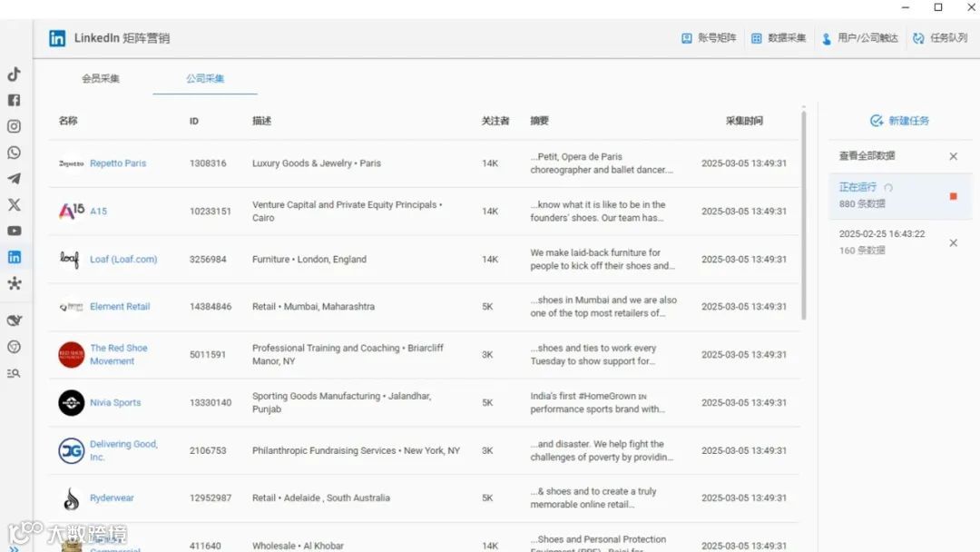Click the Loaf logo thumbnail
Screen dimensions: 980x552
pos(69,259)
